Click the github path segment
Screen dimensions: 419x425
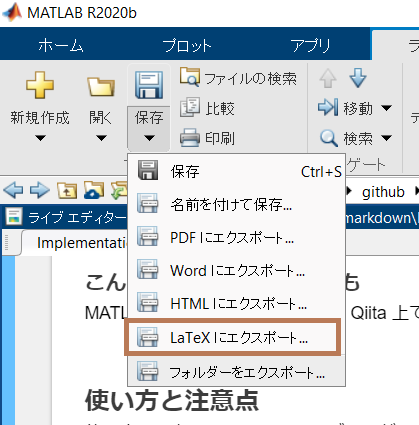[383, 192]
